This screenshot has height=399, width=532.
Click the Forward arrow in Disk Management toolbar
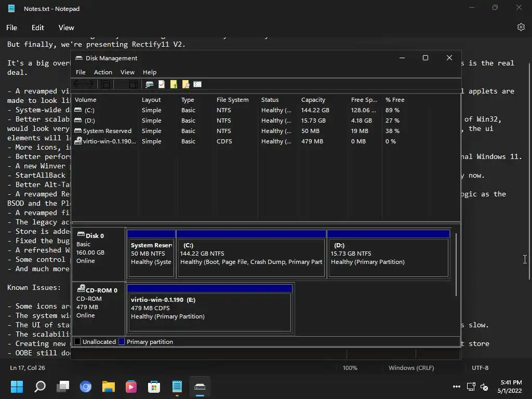point(89,84)
